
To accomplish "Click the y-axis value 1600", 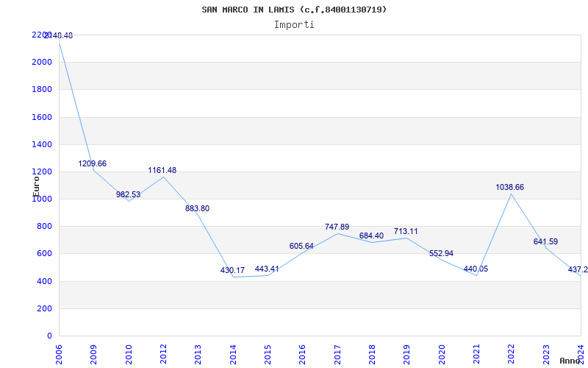I will pyautogui.click(x=42, y=117).
